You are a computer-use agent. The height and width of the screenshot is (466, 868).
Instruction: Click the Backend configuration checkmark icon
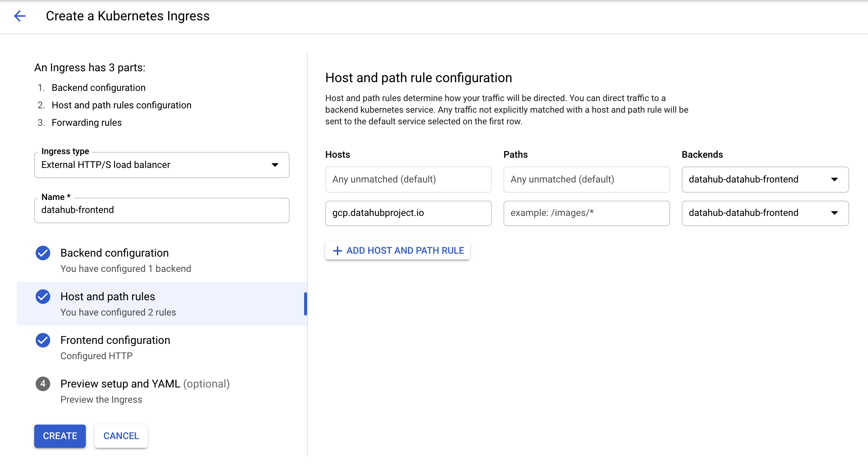click(43, 253)
